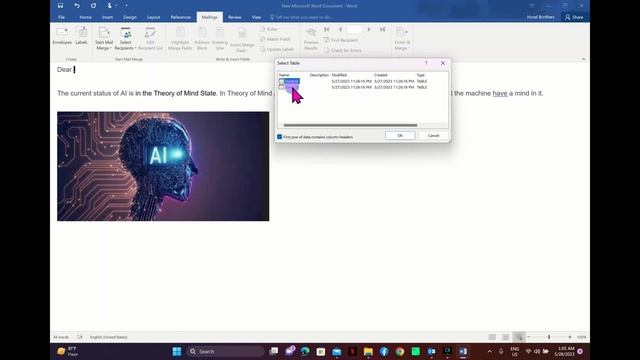This screenshot has height=360, width=640.
Task: Click English (United States) language in status bar
Action: (109, 337)
